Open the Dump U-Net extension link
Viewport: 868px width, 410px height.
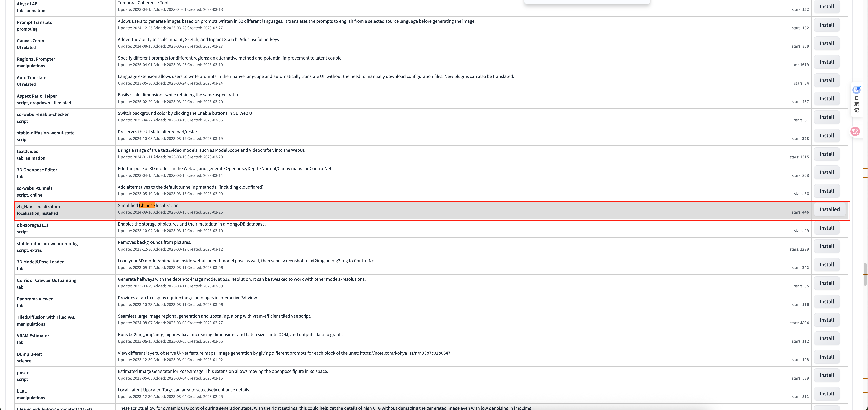coord(29,354)
